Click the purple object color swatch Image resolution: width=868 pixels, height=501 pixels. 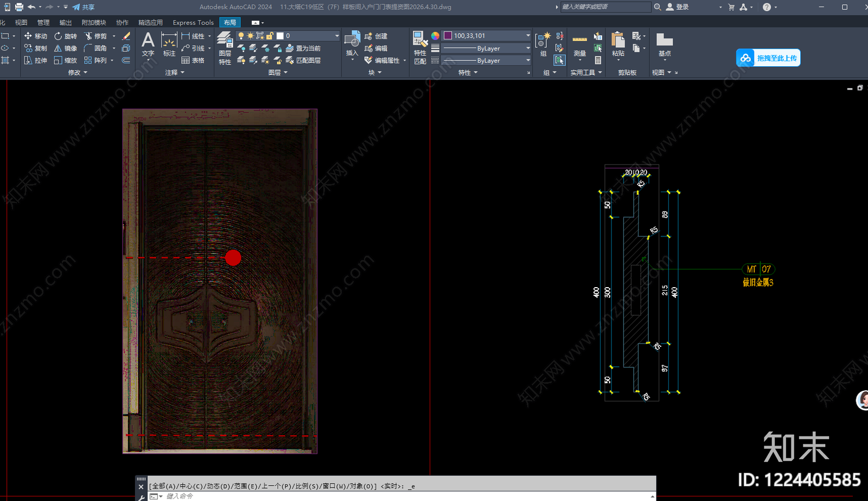pos(448,36)
